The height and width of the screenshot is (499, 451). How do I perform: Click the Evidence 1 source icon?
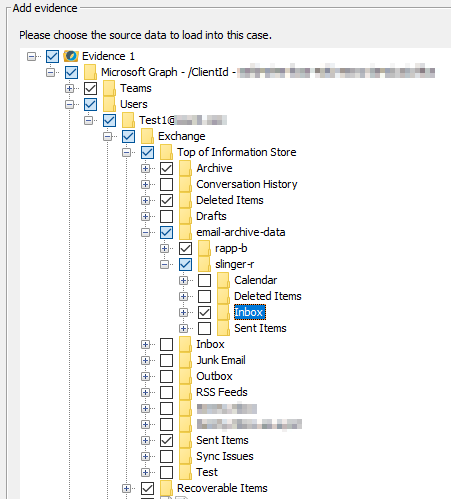tap(71, 56)
